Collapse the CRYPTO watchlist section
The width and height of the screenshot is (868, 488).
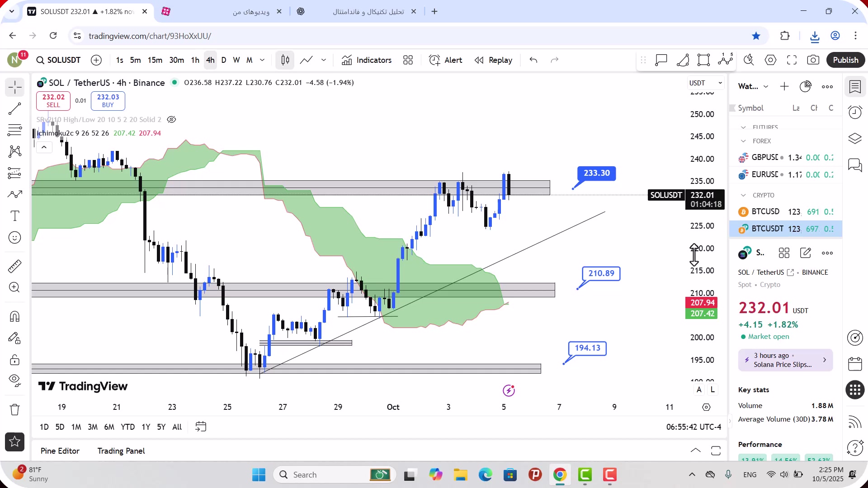pos(743,195)
